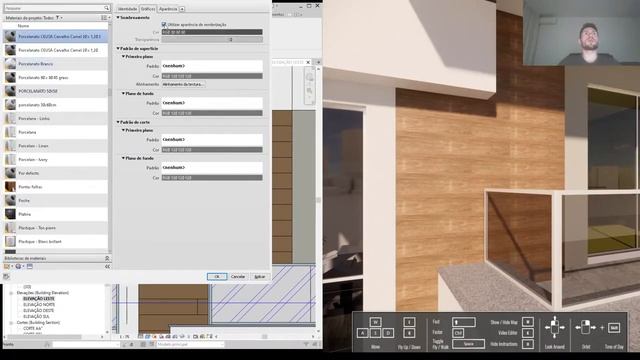The image size is (640, 360).
Task: Click the texture alignment button
Action: point(183,84)
